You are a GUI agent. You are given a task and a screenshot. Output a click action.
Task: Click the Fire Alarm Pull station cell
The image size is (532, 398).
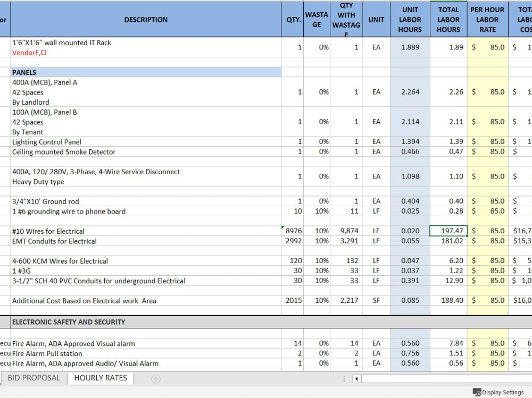(x=146, y=353)
